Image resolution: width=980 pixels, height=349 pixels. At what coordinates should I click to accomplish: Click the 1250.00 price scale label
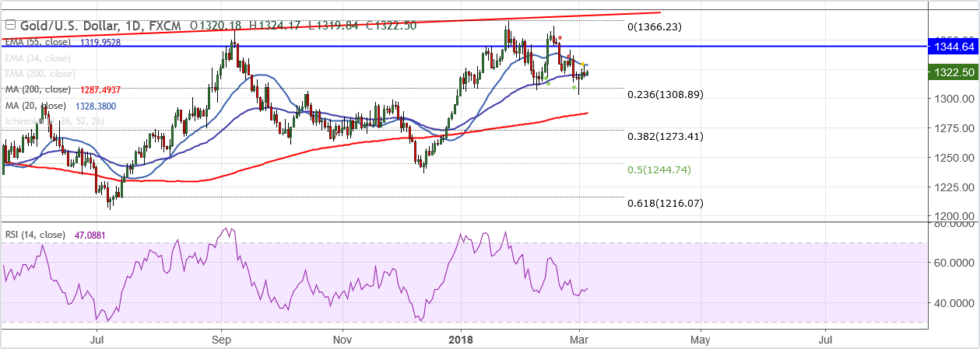pyautogui.click(x=953, y=158)
